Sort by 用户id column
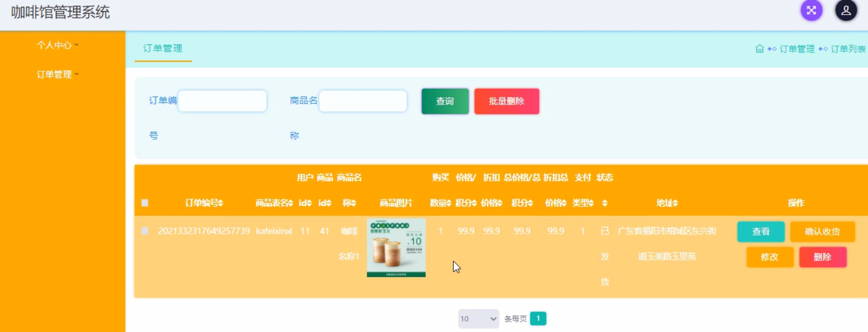 pyautogui.click(x=305, y=191)
